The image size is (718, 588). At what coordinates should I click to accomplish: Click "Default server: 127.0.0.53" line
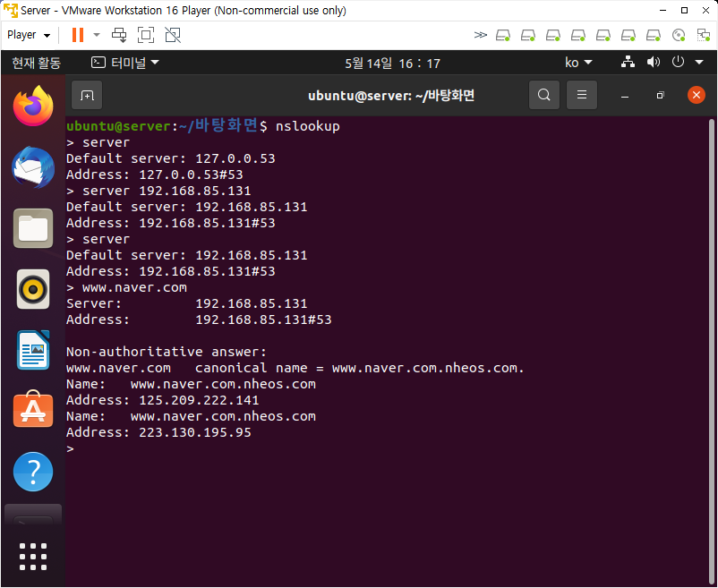171,158
